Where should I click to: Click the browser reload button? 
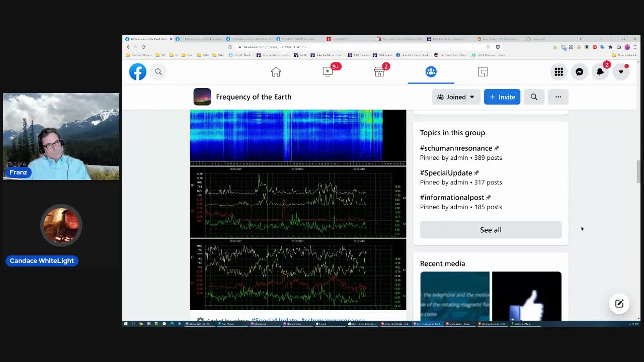tap(143, 47)
